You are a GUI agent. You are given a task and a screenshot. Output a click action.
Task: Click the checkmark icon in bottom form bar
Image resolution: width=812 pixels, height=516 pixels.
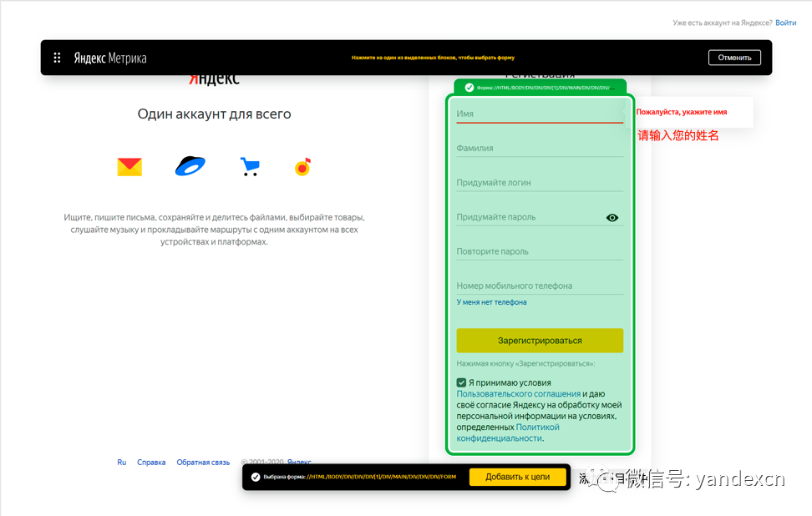pyautogui.click(x=256, y=478)
